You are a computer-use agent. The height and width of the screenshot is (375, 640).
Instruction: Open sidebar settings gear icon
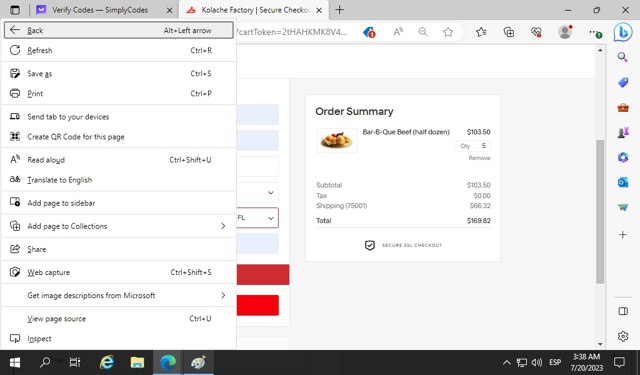point(623,336)
